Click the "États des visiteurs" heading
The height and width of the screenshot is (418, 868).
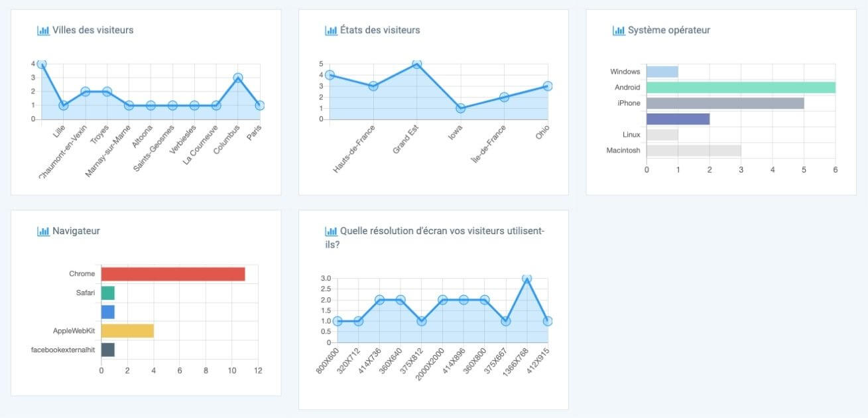tap(380, 30)
